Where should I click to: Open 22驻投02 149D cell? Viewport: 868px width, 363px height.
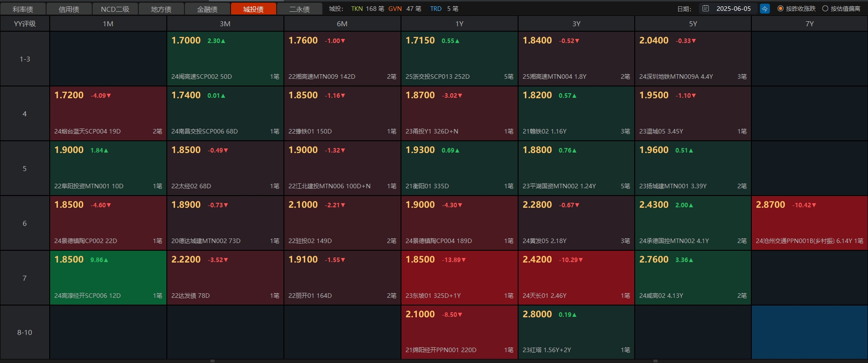[x=342, y=223]
